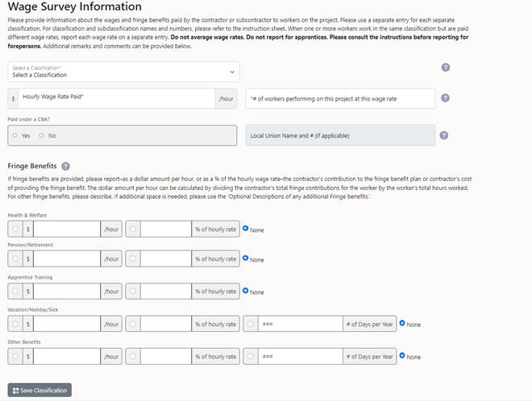This screenshot has height=401, width=532.
Task: Select Yes for Paid under a CBA
Action: [15, 135]
